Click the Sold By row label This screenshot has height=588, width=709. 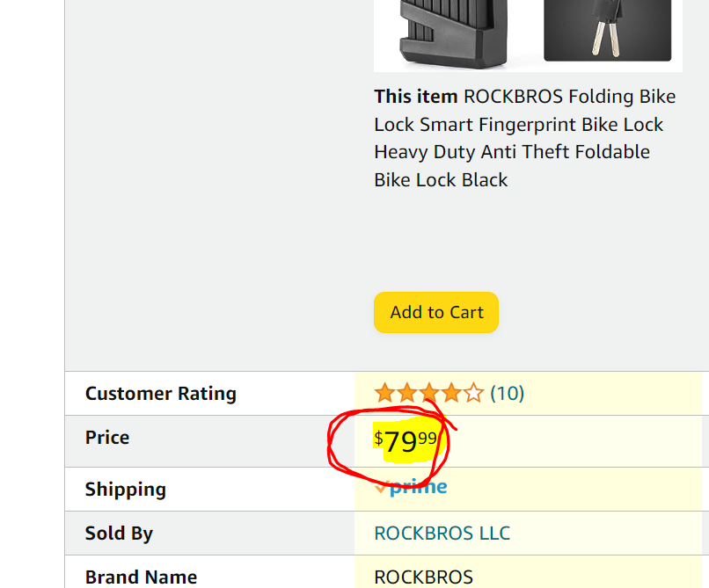tap(119, 533)
